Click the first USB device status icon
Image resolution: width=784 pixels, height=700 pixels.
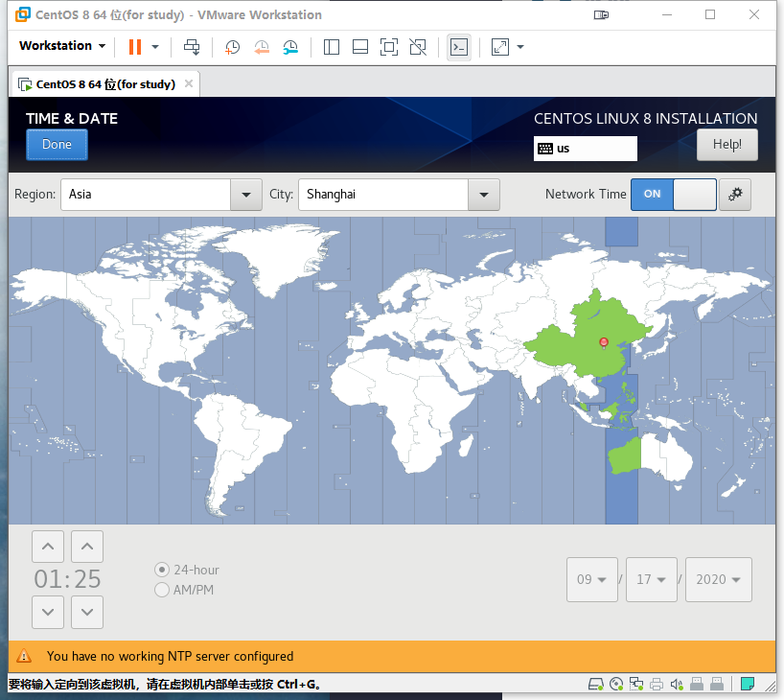point(697,684)
